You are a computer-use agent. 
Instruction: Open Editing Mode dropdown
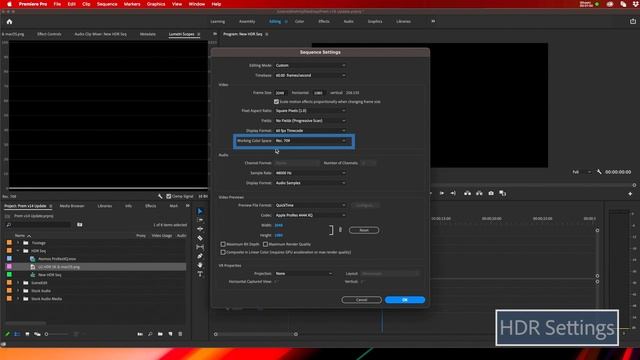[311, 65]
